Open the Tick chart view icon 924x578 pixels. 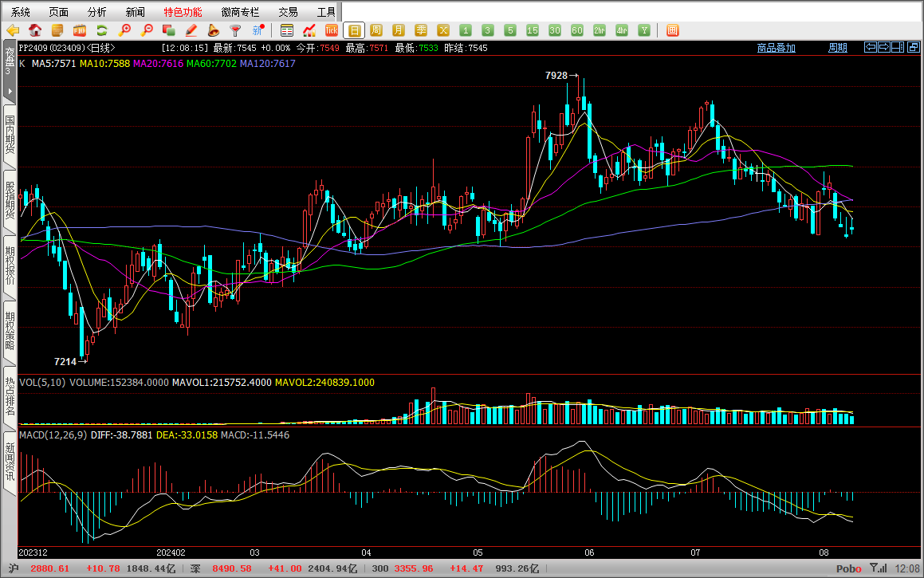coord(332,30)
